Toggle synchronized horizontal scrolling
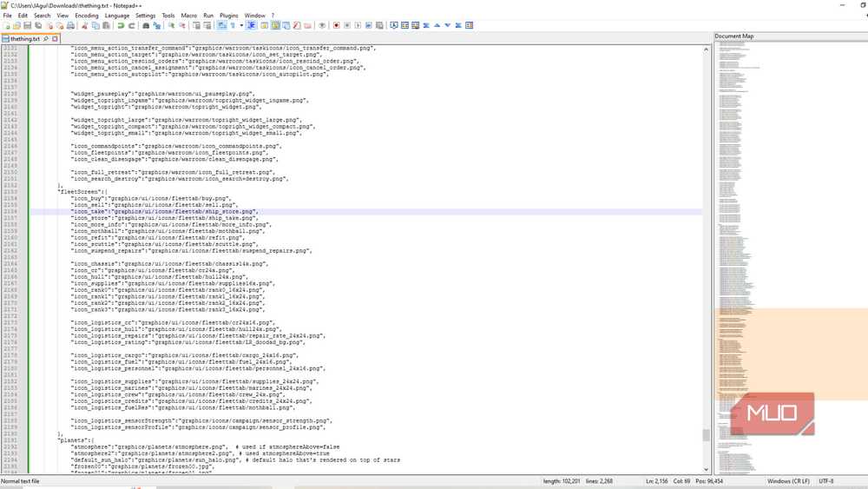Viewport: 868px width, 489px height. [207, 25]
